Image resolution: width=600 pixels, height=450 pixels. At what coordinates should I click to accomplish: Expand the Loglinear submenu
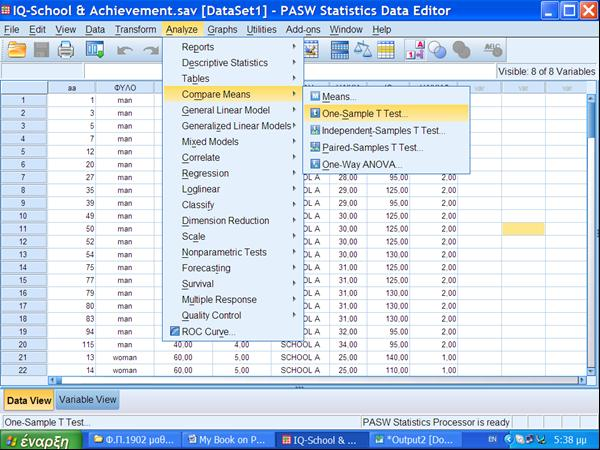(x=233, y=189)
